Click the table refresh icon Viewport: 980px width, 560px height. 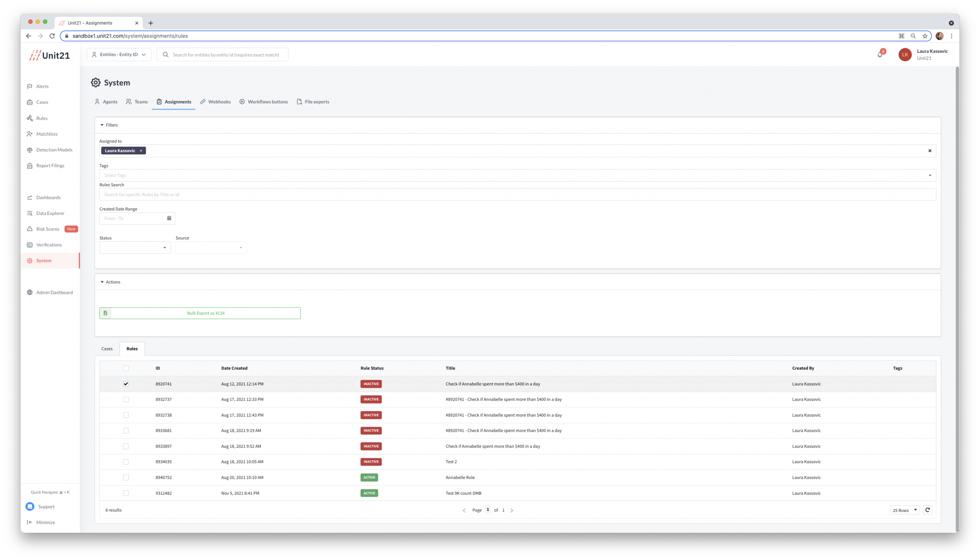(x=927, y=510)
